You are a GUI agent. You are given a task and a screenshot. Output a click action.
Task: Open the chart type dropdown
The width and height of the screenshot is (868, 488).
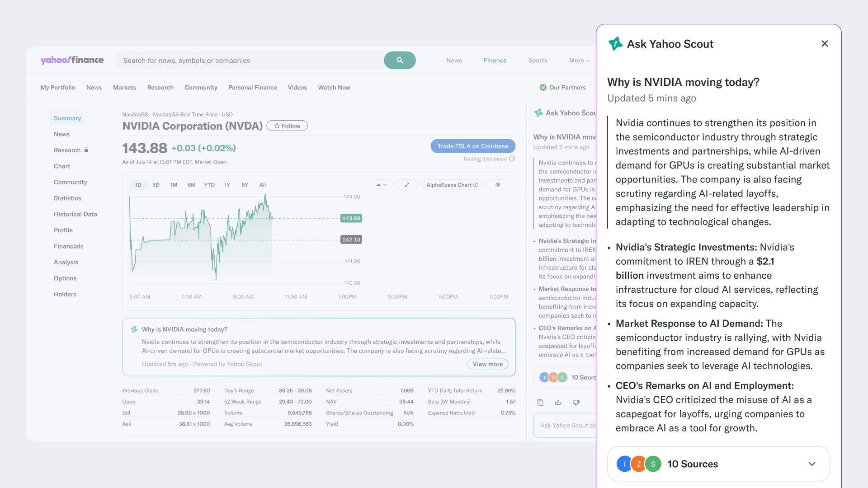pyautogui.click(x=381, y=185)
